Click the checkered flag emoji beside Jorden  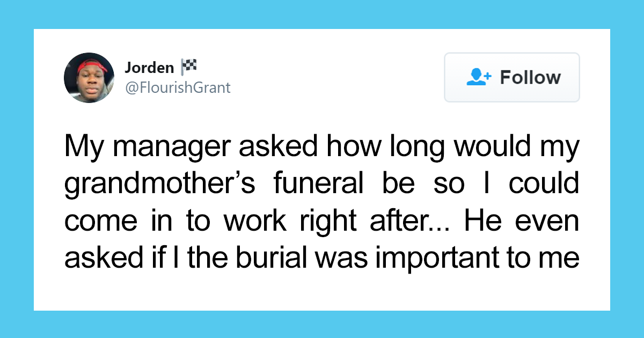[189, 67]
